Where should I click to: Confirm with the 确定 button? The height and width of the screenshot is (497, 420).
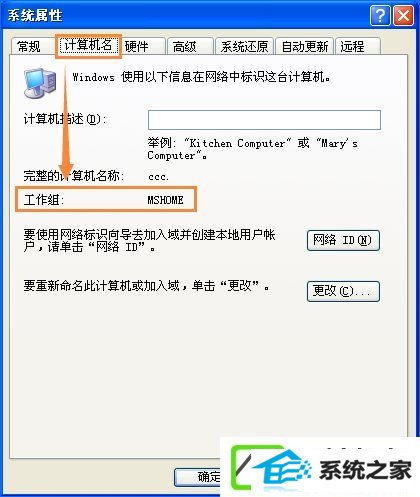coord(197,477)
